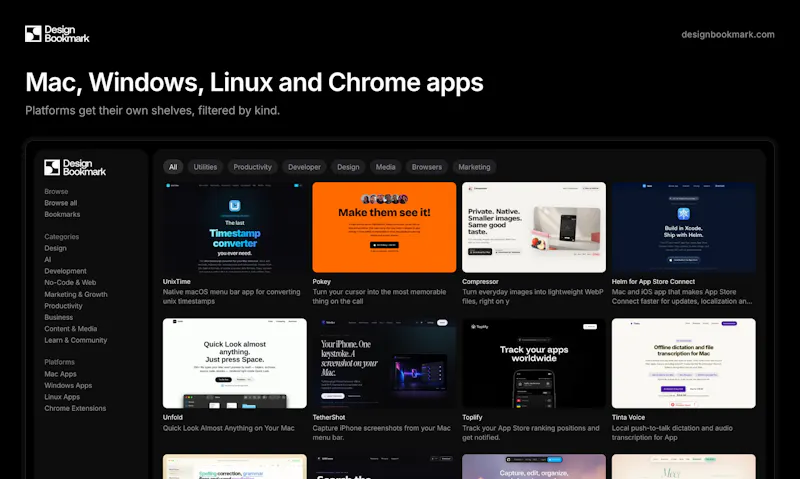Screen dimensions: 800x479
Task: Open the Business category
Action: click(x=59, y=317)
